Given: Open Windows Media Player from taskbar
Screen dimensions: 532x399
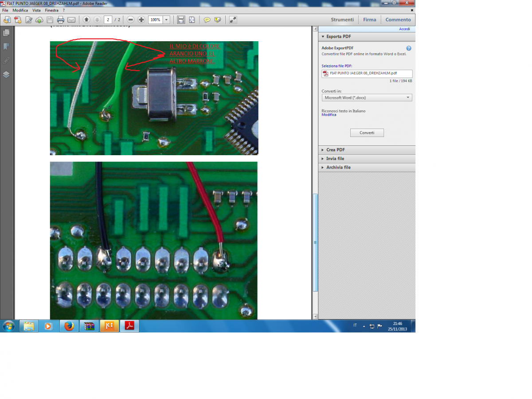Looking at the screenshot, I should point(48,326).
